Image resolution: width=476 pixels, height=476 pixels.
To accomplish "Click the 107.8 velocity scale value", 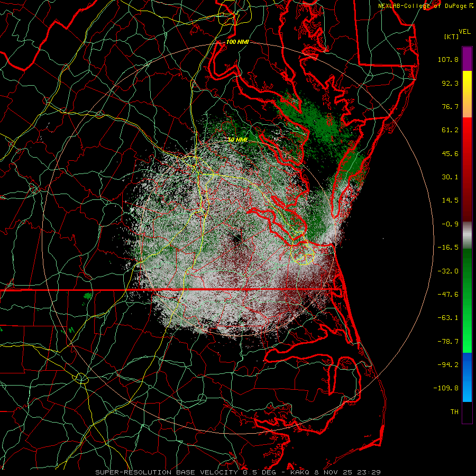I will coord(448,59).
